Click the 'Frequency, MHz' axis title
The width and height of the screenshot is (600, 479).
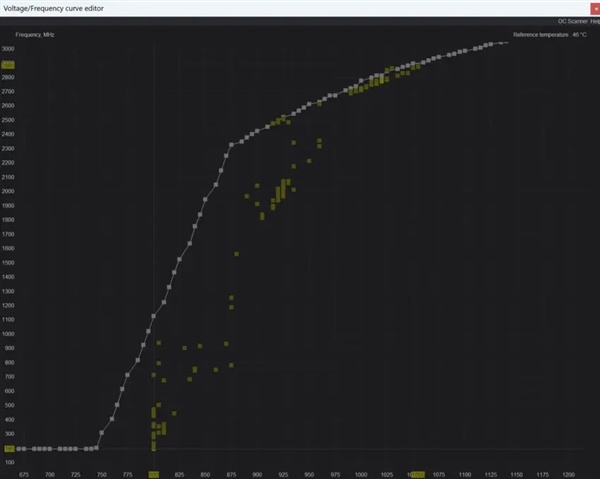pos(35,35)
